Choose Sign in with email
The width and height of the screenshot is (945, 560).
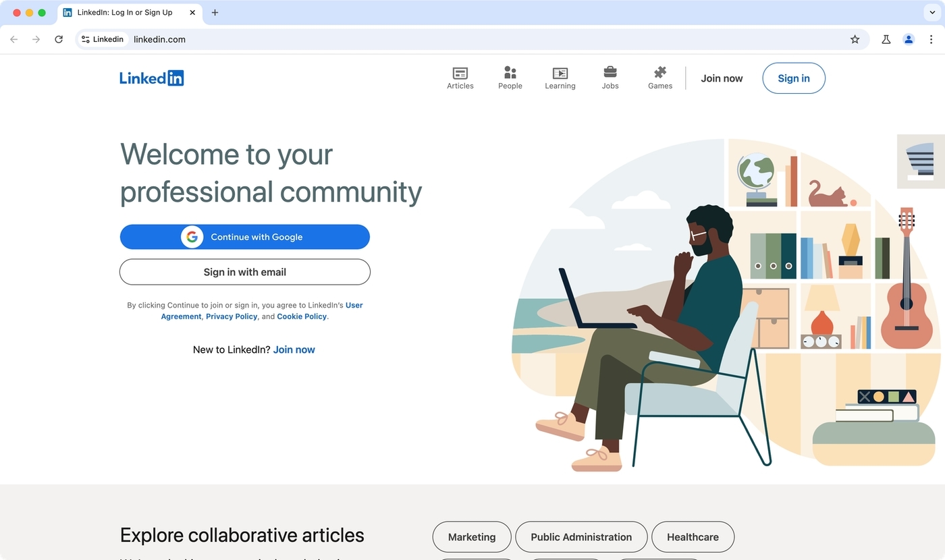(245, 272)
